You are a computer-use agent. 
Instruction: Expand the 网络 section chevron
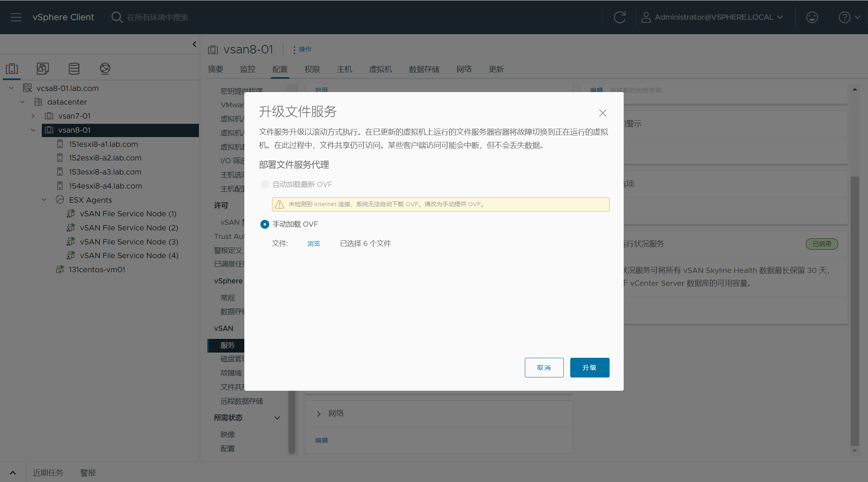[x=319, y=414]
